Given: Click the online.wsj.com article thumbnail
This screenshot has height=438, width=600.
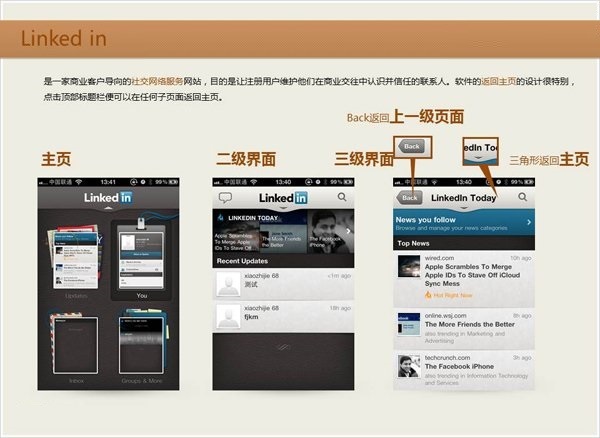Looking at the screenshot, I should point(409,324).
